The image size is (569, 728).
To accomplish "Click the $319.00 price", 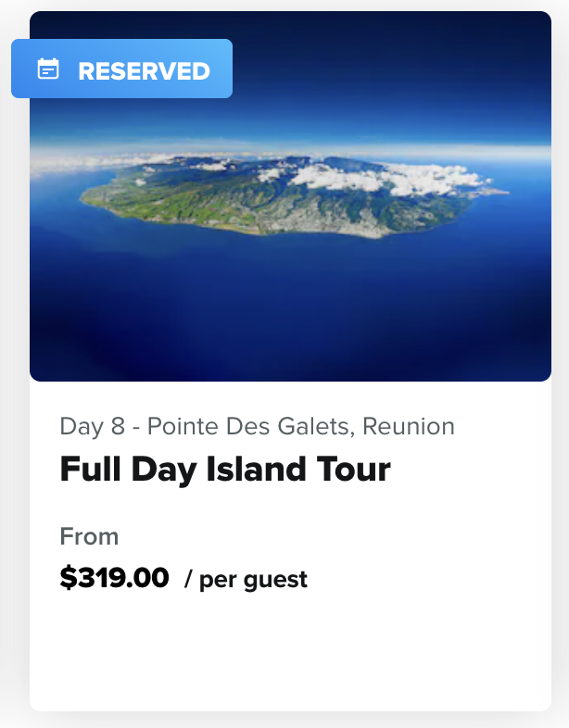I will coord(114,579).
